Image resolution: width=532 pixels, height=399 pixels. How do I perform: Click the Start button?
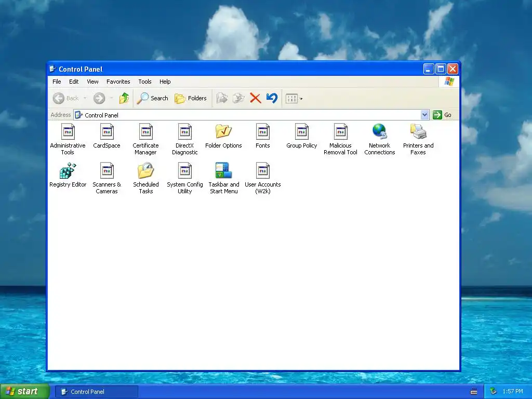click(24, 392)
